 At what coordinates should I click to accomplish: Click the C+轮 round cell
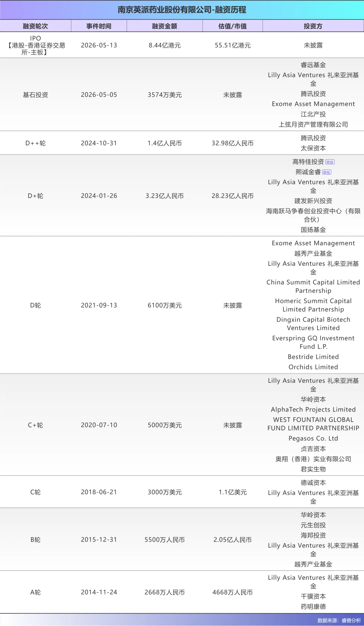(x=35, y=425)
